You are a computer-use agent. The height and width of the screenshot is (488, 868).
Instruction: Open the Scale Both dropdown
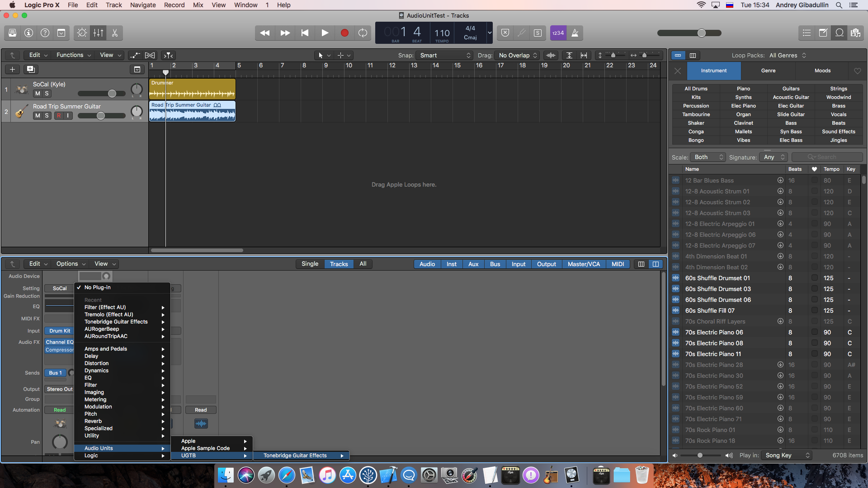point(708,157)
